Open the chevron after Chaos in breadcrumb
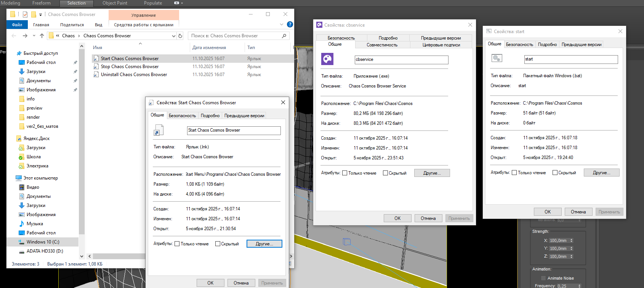 point(79,36)
